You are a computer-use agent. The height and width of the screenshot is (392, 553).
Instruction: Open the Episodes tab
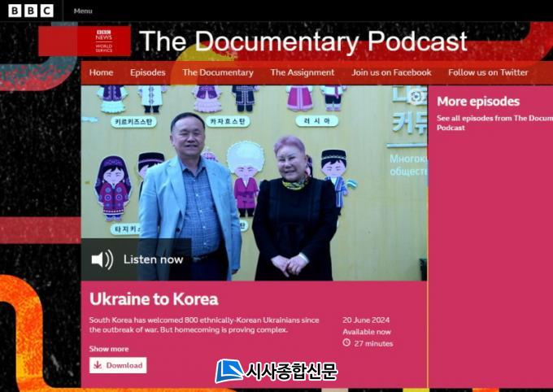point(147,72)
